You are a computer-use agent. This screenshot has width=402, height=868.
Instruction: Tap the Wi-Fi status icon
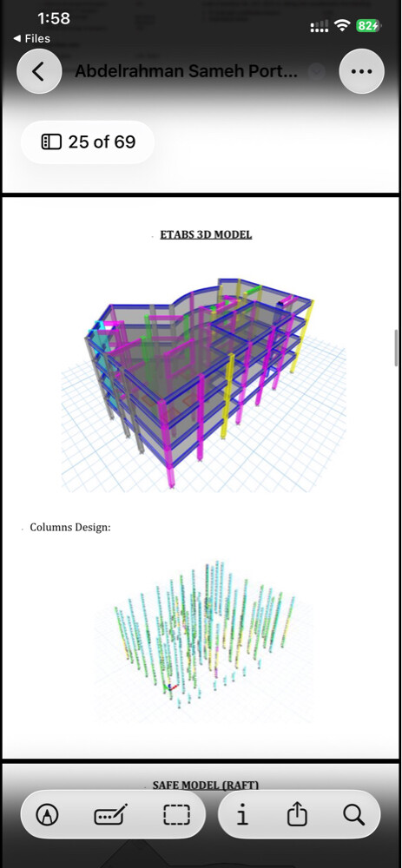343,25
